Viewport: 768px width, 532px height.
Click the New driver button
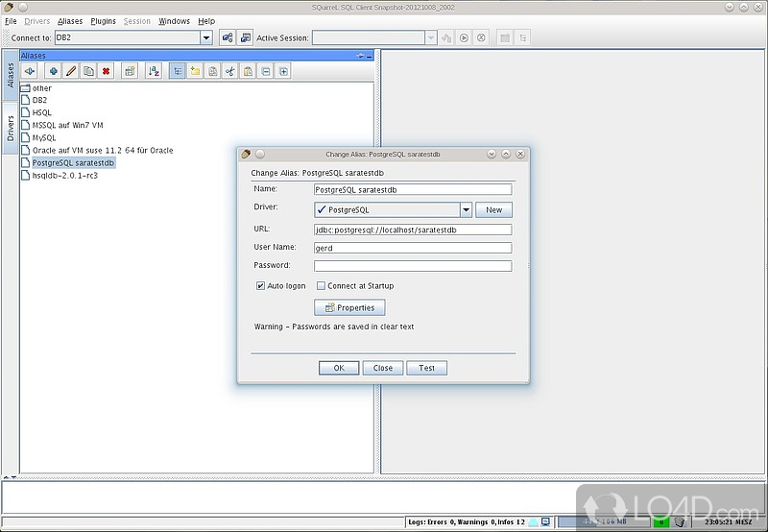[493, 210]
